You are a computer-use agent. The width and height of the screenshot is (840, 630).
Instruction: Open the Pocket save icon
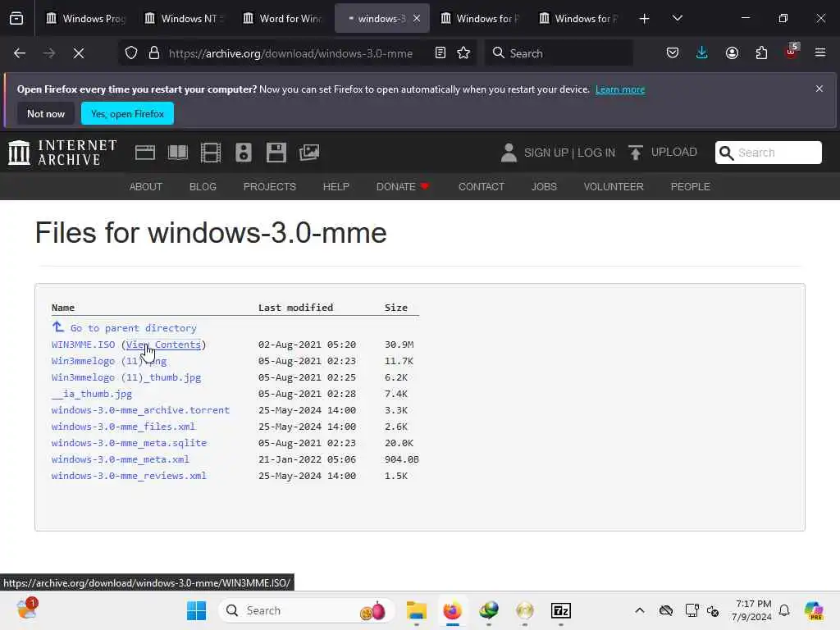pos(673,53)
